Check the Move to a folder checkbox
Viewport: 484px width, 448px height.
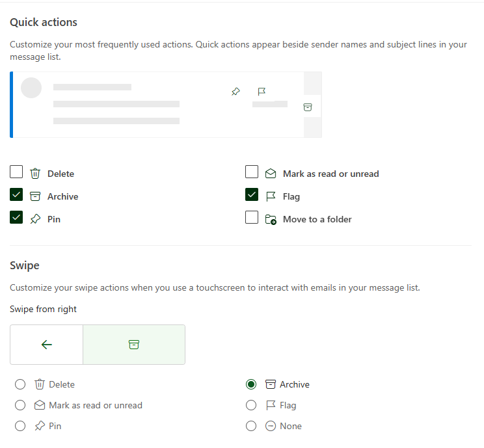[252, 218]
